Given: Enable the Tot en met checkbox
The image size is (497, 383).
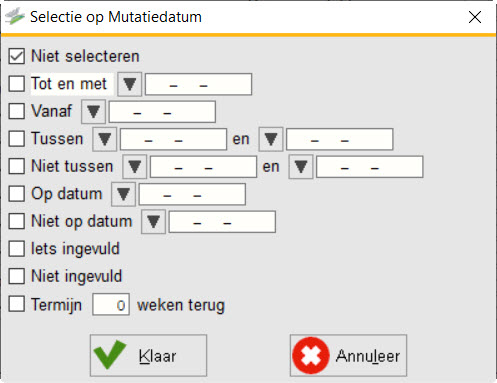Looking at the screenshot, I should (17, 84).
